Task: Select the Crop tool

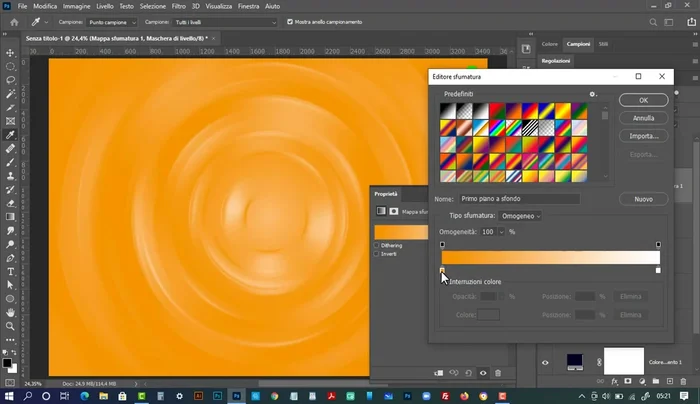Action: point(10,106)
